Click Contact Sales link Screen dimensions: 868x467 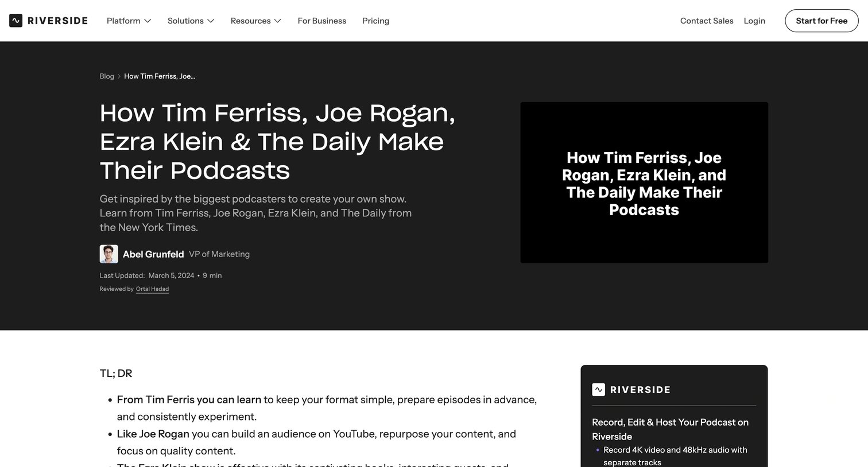(707, 21)
